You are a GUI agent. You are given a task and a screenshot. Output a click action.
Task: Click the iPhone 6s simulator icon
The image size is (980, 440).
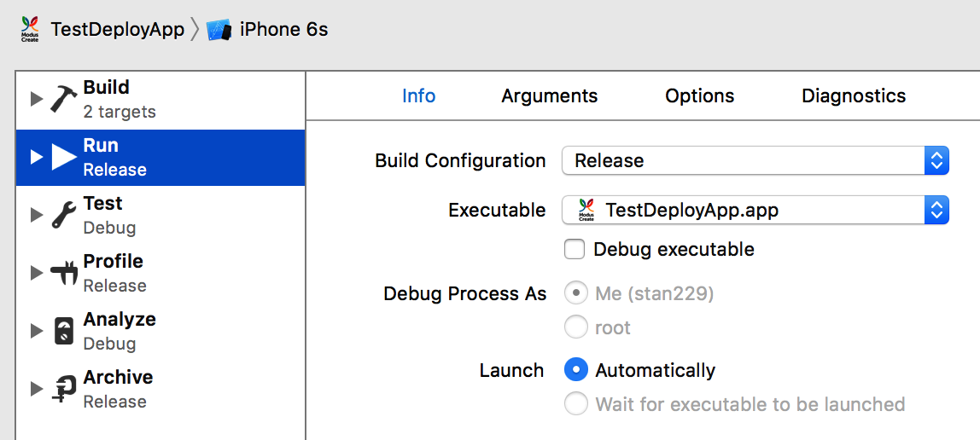coord(220,30)
